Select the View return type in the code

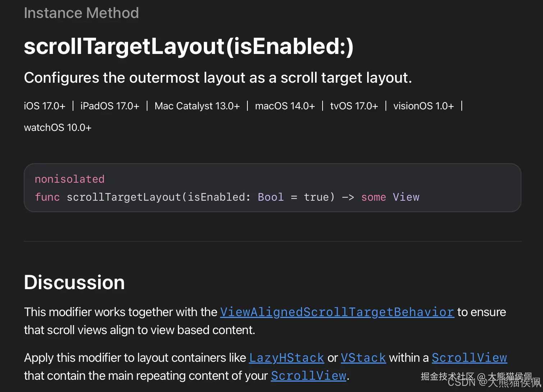point(406,197)
